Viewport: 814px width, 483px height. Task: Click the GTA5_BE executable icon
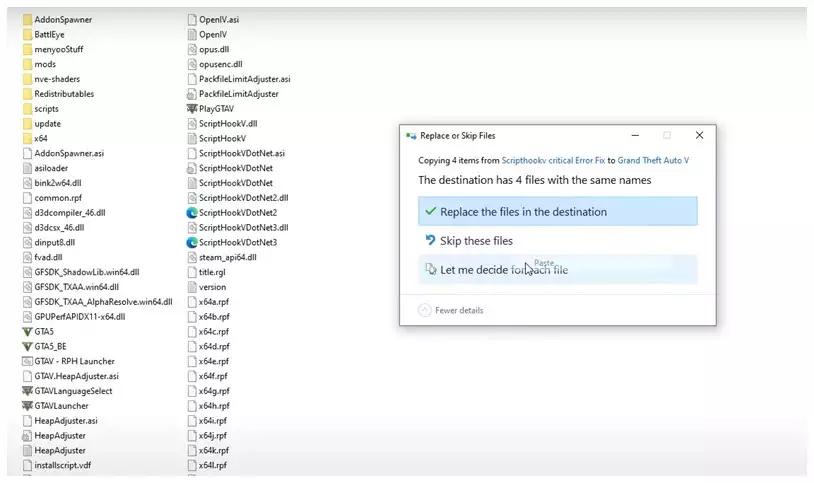coord(28,346)
